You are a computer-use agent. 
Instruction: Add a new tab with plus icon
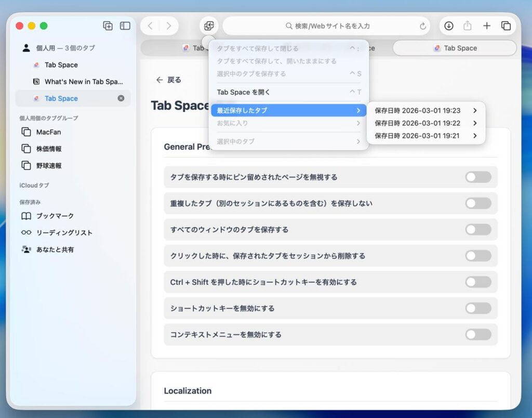click(x=487, y=26)
